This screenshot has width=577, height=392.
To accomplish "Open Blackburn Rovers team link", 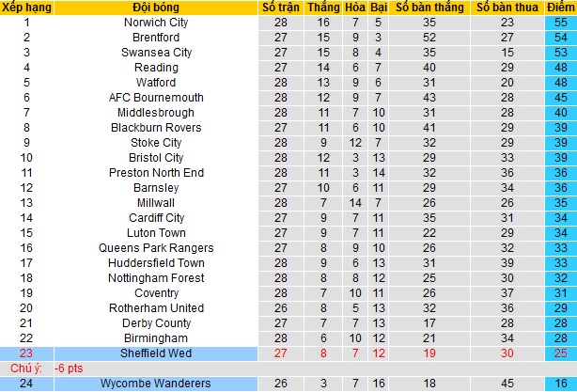I will click(155, 128).
